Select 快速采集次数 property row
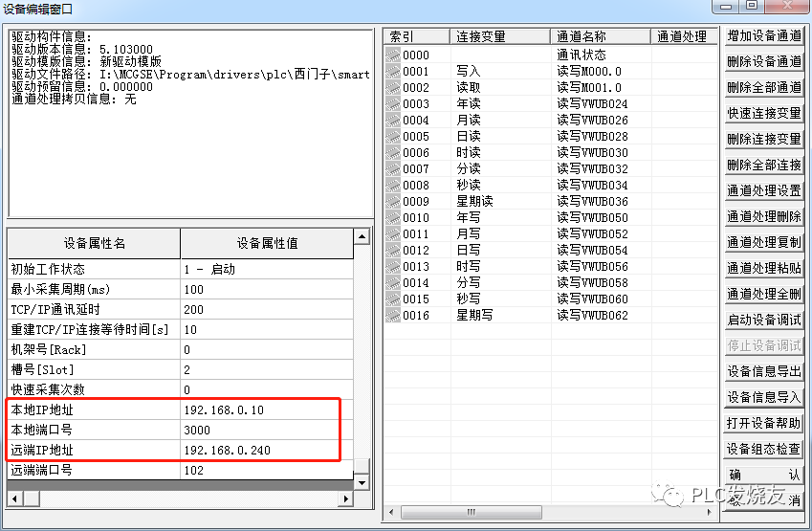Image resolution: width=812 pixels, height=531 pixels. pos(181,390)
